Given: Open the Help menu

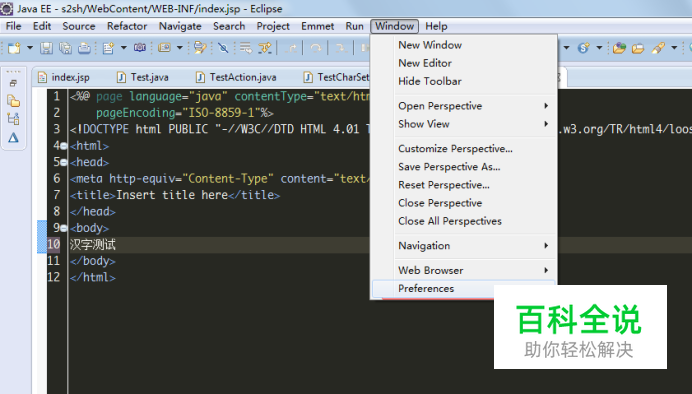Looking at the screenshot, I should pyautogui.click(x=436, y=26).
